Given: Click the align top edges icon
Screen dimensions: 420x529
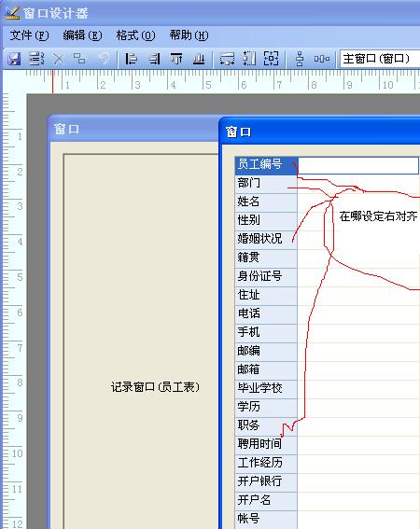Looking at the screenshot, I should pyautogui.click(x=176, y=59).
